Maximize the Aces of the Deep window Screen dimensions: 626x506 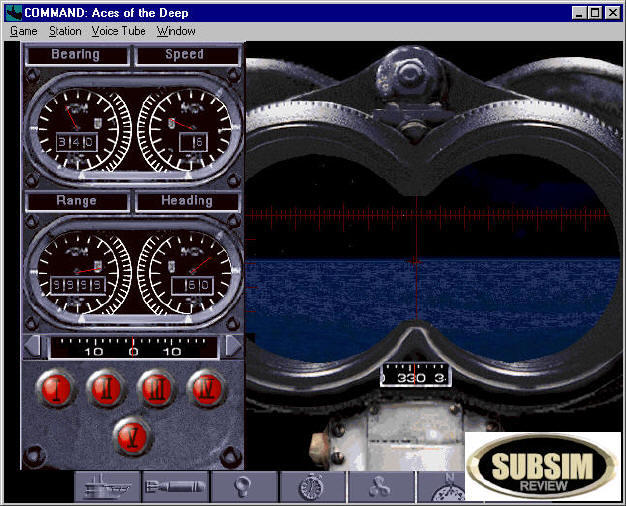pos(594,13)
